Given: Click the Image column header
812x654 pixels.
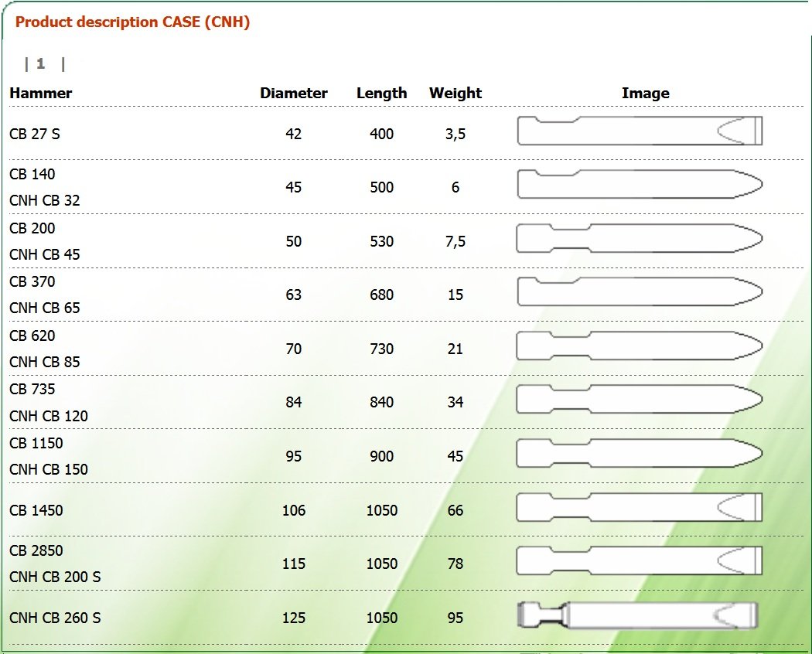Looking at the screenshot, I should pos(645,94).
